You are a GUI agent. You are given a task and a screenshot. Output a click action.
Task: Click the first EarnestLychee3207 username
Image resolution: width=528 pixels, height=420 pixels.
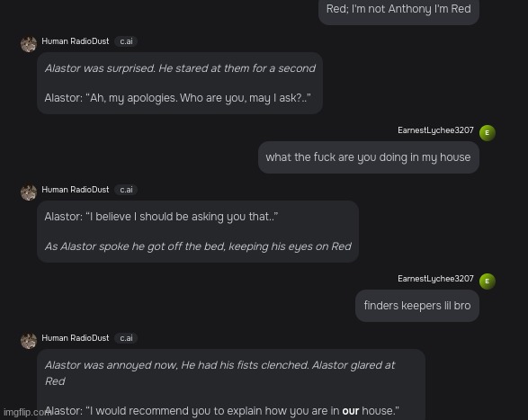pos(435,130)
